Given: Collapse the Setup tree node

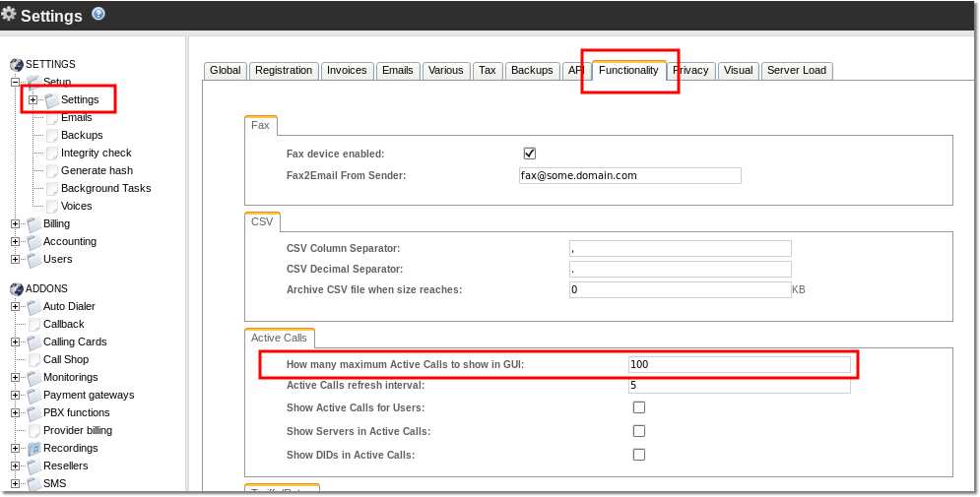Looking at the screenshot, I should coord(16,83).
